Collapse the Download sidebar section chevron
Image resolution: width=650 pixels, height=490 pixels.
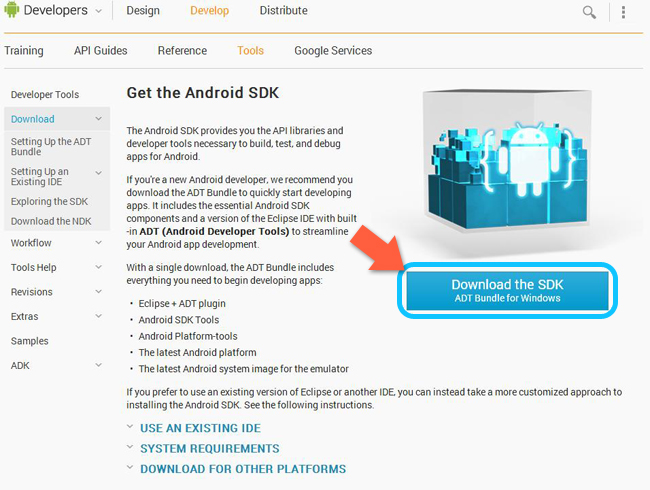pyautogui.click(x=99, y=119)
